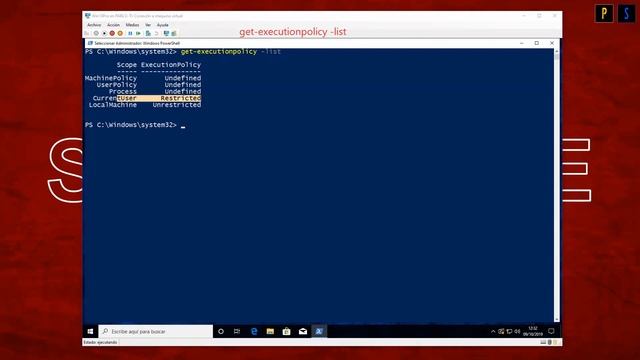
Task: Open the Windows Start menu in VM
Action: 90,331
